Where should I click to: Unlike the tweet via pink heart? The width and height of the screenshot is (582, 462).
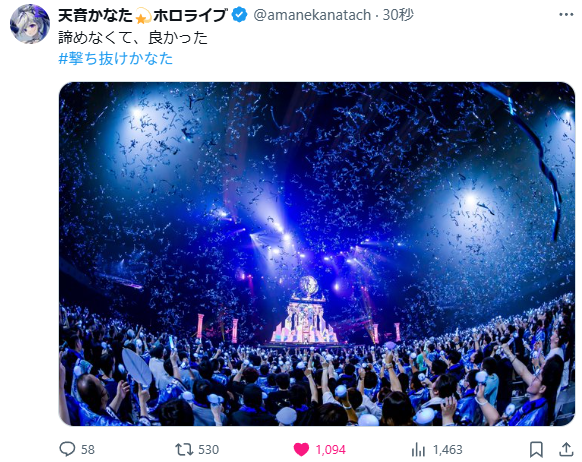(x=301, y=449)
